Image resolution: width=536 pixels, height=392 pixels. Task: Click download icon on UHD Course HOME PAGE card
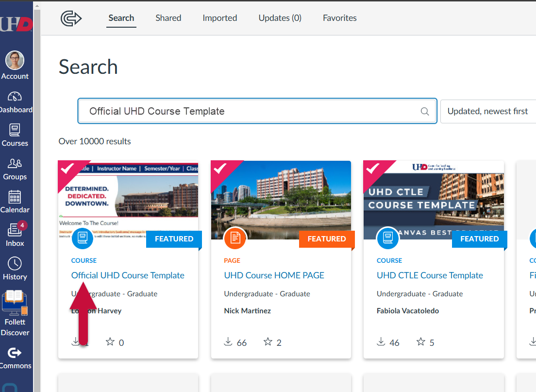point(228,341)
